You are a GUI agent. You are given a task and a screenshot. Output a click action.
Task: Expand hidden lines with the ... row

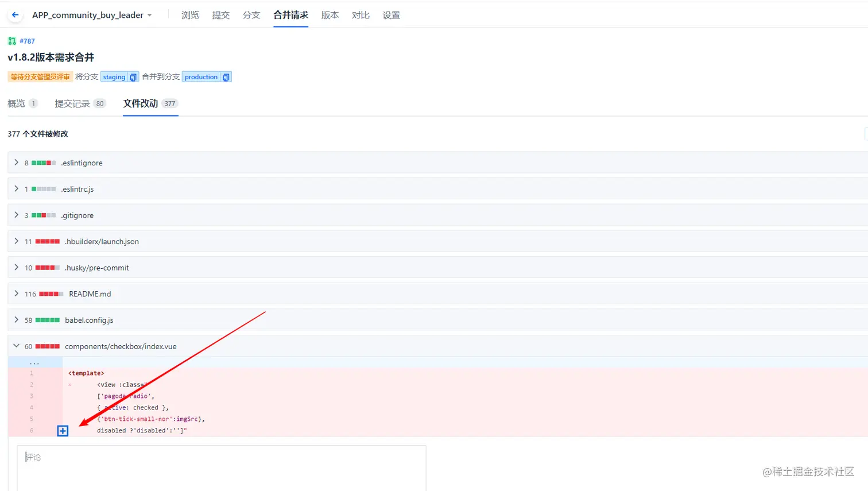[34, 362]
